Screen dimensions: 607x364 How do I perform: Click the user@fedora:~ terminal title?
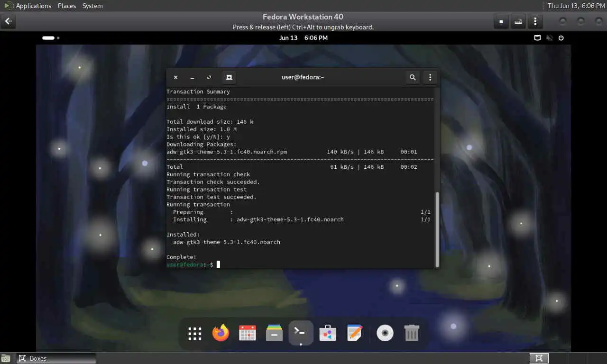[303, 77]
